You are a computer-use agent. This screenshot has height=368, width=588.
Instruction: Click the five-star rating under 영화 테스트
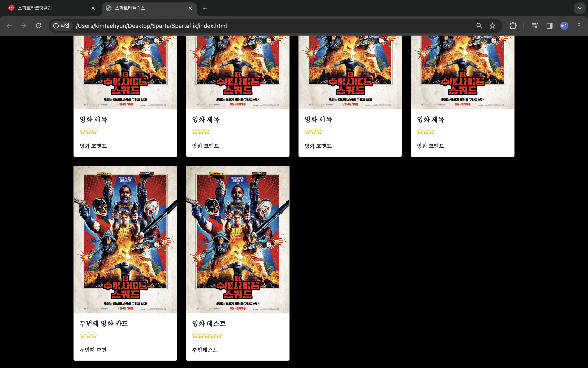[x=207, y=335]
